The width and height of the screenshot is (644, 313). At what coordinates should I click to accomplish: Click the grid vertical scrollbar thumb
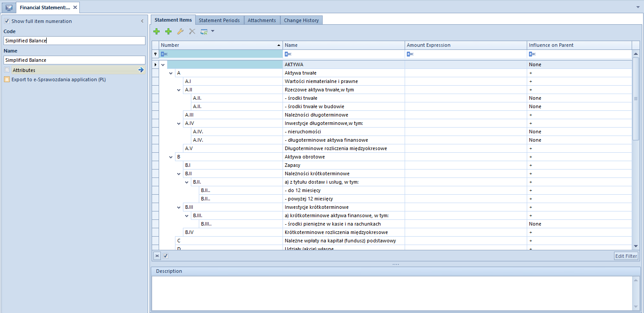pos(636,98)
